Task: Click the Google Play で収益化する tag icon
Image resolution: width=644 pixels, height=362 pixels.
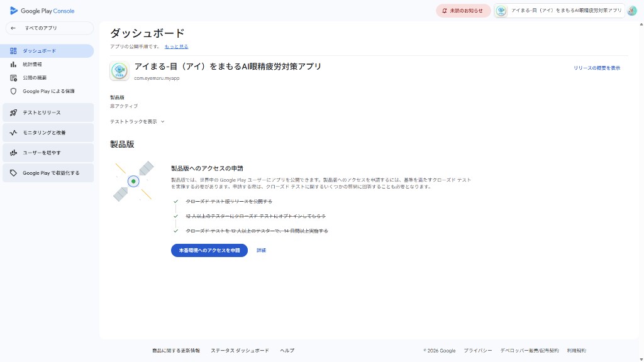Action: point(14,173)
